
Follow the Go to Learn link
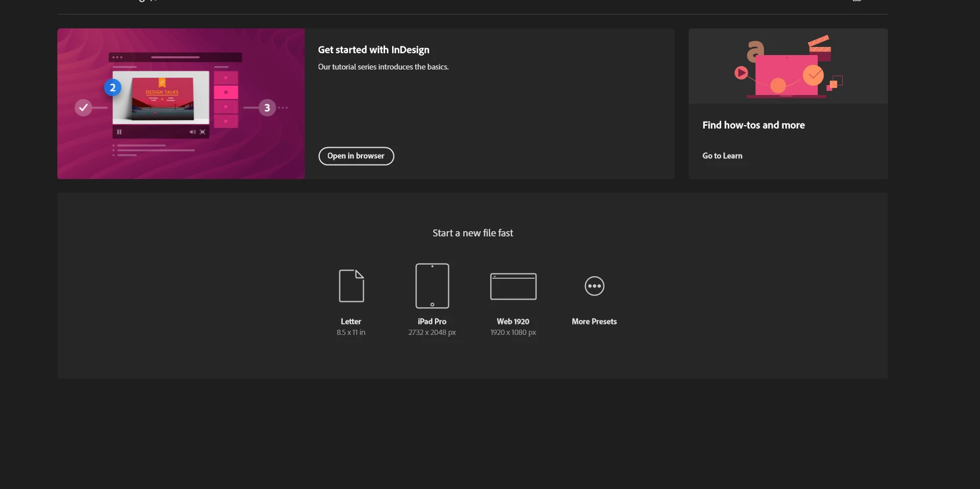click(x=722, y=156)
